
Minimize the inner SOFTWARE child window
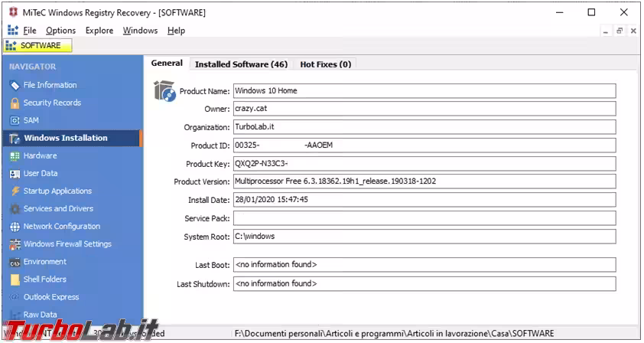click(x=606, y=31)
